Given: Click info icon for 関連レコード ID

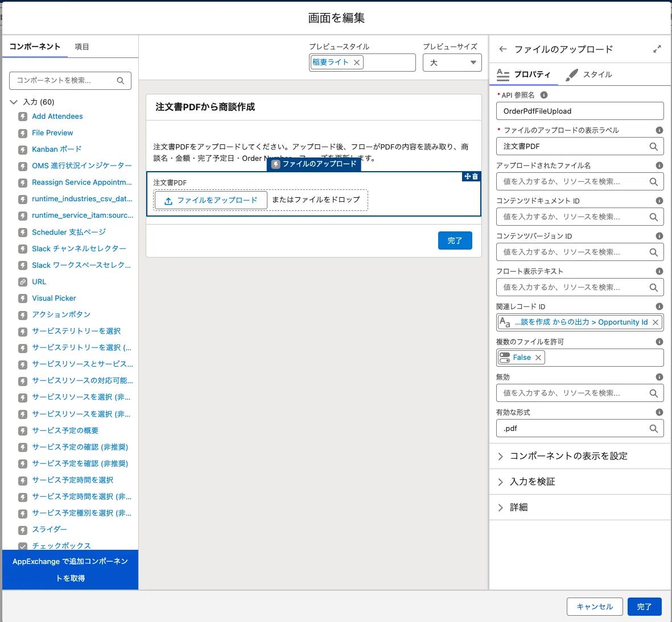Looking at the screenshot, I should [x=659, y=306].
